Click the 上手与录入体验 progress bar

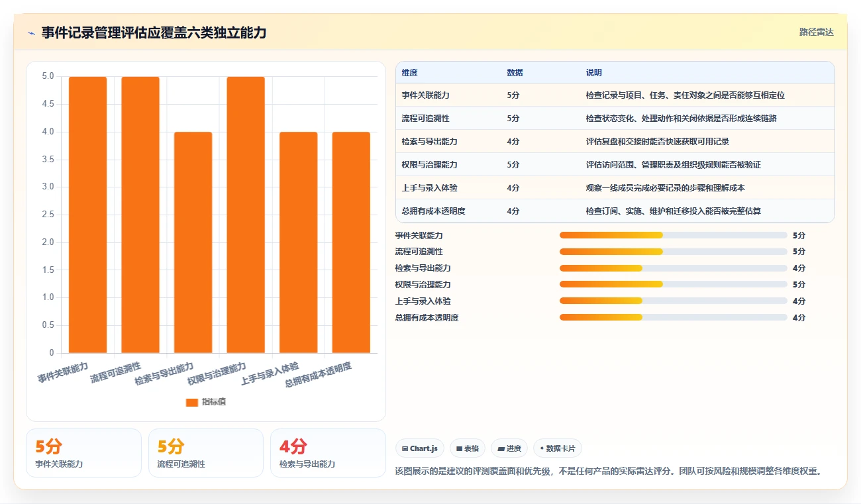coord(673,301)
